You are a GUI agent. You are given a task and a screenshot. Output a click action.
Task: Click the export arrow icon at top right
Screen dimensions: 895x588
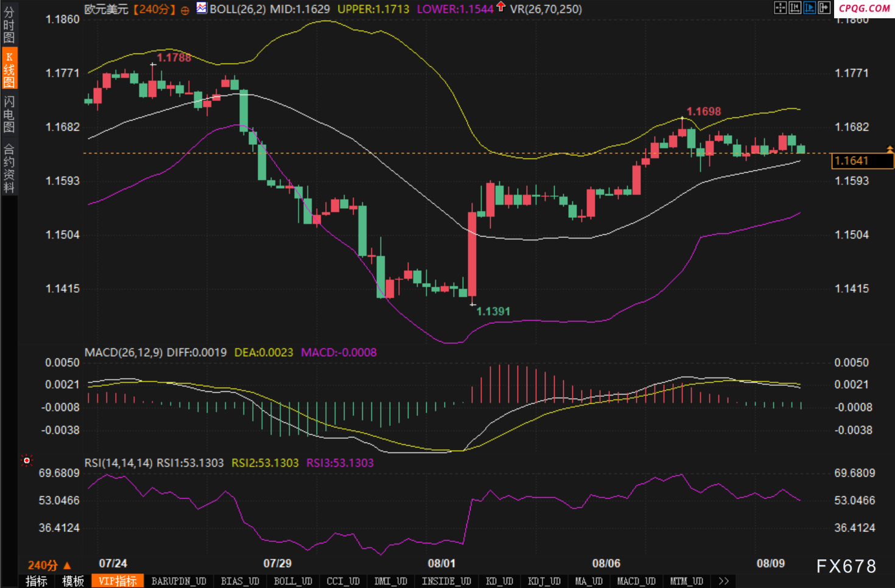point(824,7)
